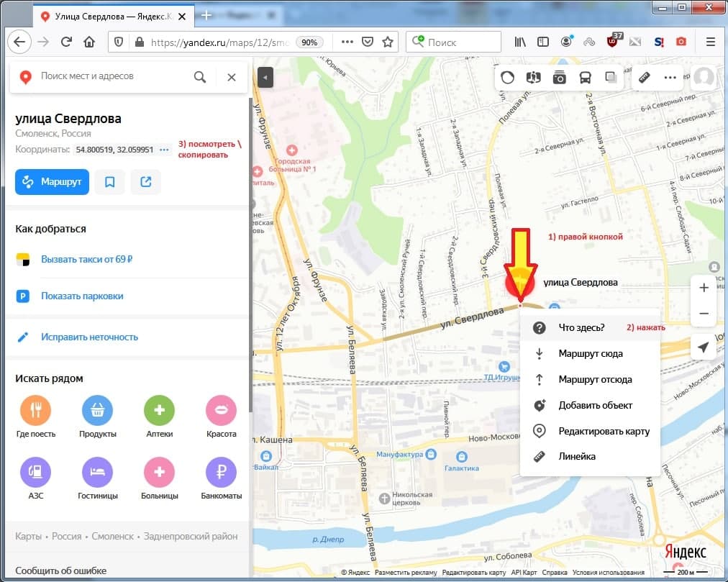Viewport: 728px width, 582px height.
Task: Open more map tools three-dot menu
Action: pos(670,78)
